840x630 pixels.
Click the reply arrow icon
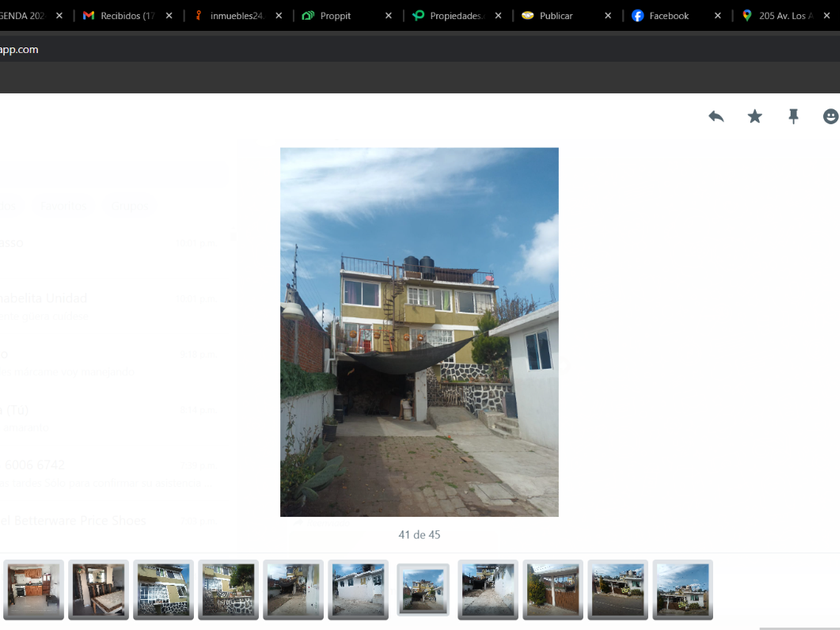[716, 116]
